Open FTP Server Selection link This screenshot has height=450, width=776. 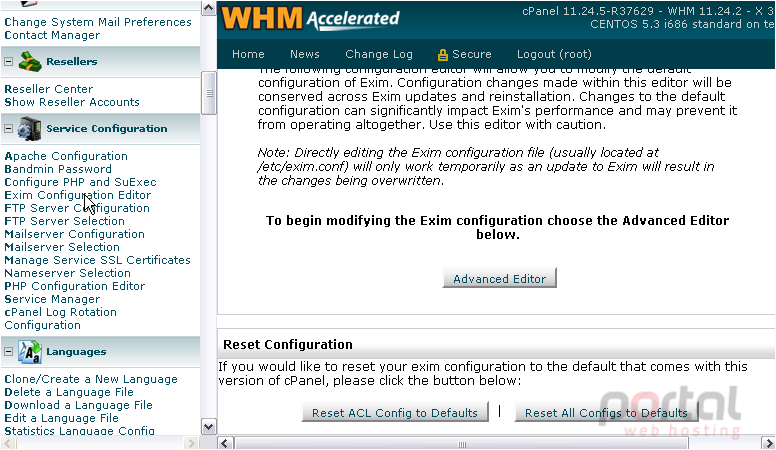(x=64, y=221)
